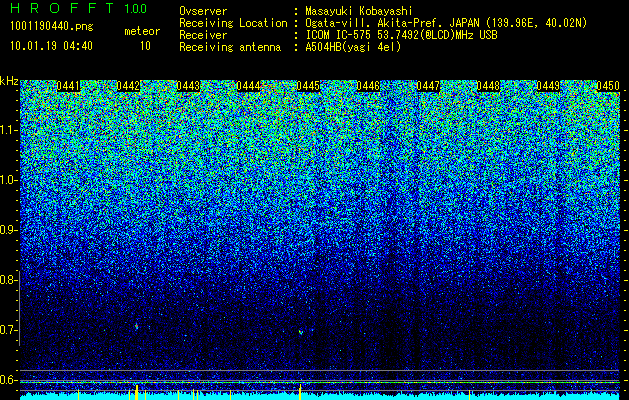
Task: Click the 0447 time marker
Action: (x=428, y=86)
